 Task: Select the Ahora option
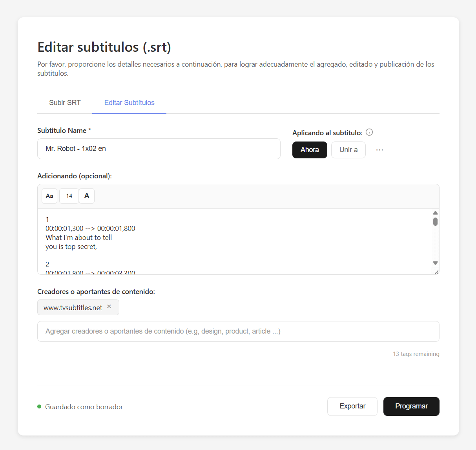point(310,150)
